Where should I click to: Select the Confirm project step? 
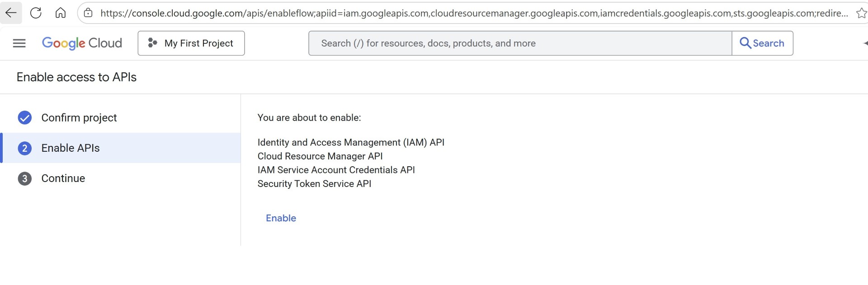click(120, 118)
